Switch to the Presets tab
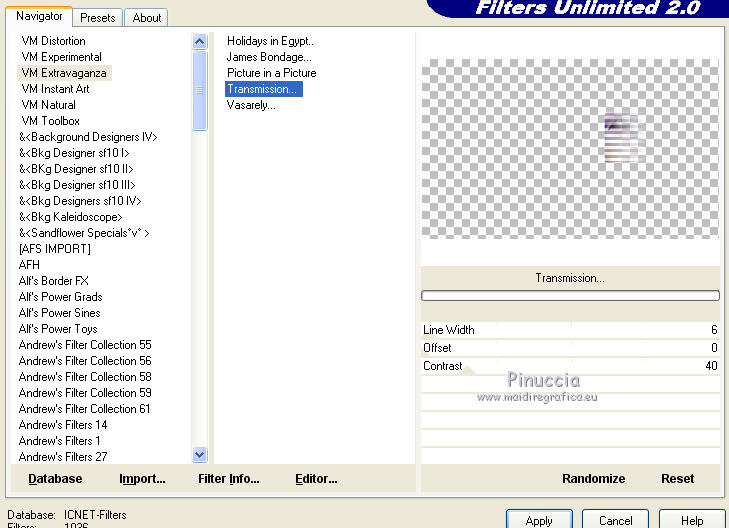 [98, 18]
